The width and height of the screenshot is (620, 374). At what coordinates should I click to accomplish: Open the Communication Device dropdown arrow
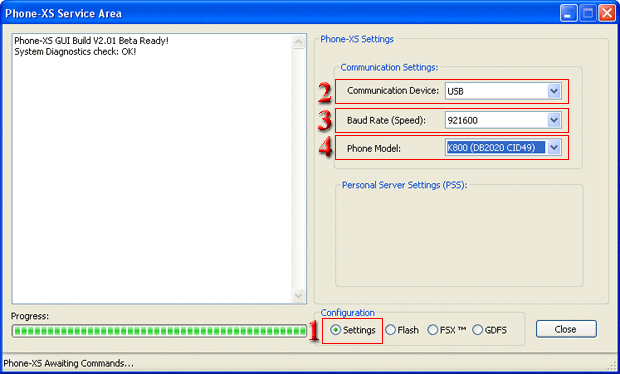click(x=554, y=91)
